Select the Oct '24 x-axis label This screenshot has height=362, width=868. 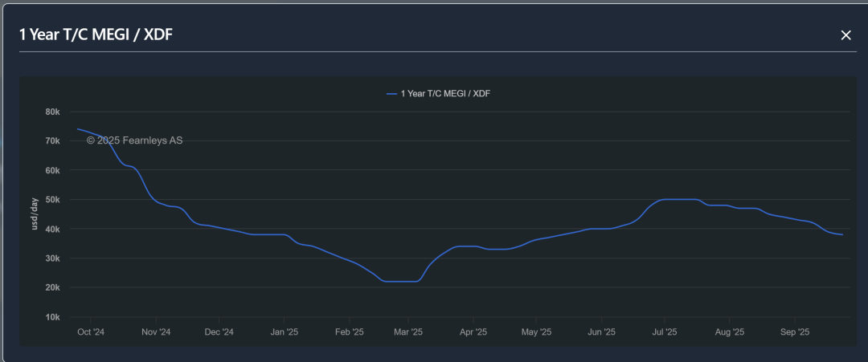[x=90, y=332]
